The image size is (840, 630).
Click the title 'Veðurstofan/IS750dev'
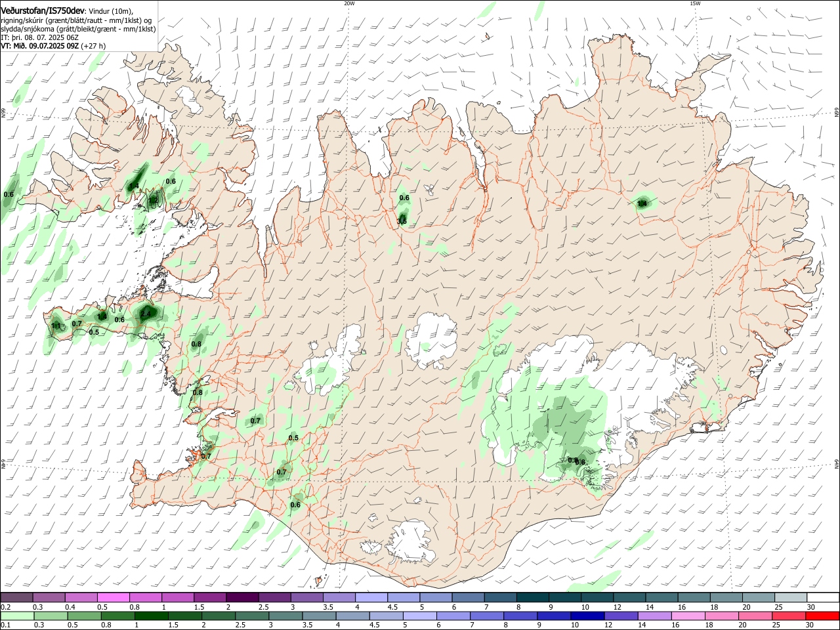point(43,11)
